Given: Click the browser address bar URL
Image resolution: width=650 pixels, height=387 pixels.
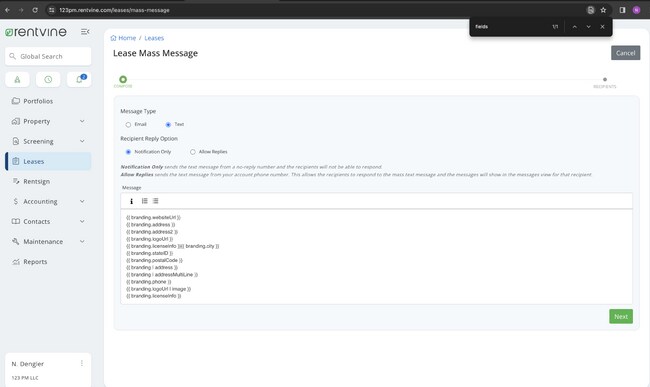Looking at the screenshot, I should click(114, 10).
